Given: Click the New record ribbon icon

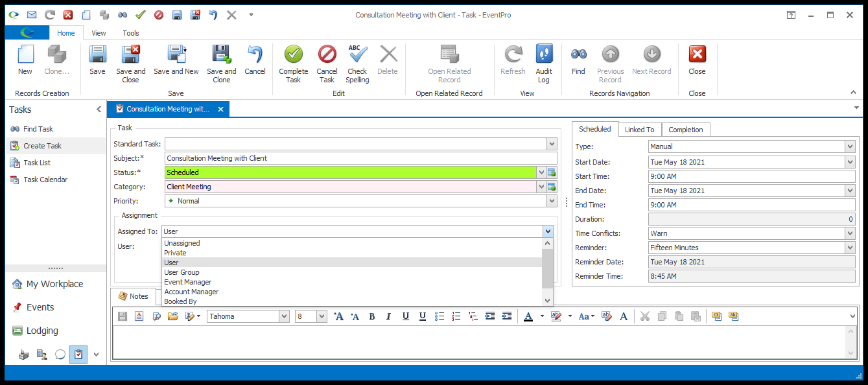Looking at the screenshot, I should pos(25,54).
